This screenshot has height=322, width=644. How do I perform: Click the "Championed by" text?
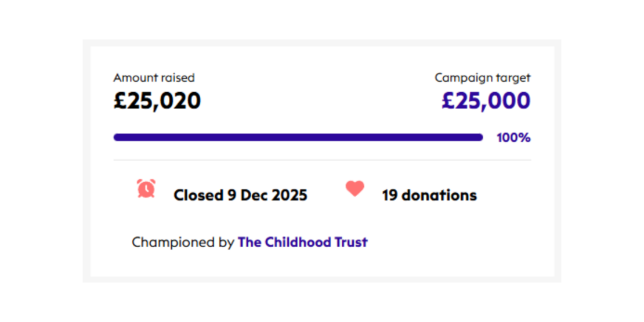click(183, 242)
